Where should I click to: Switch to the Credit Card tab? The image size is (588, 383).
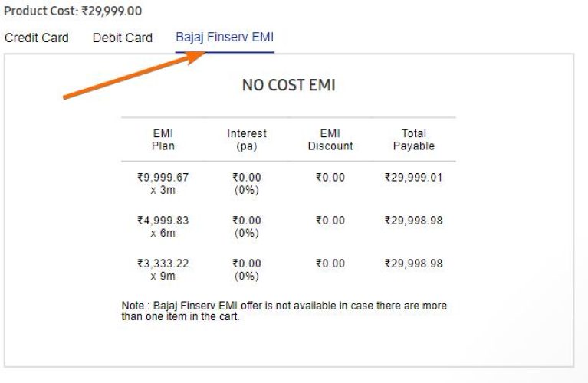point(37,38)
